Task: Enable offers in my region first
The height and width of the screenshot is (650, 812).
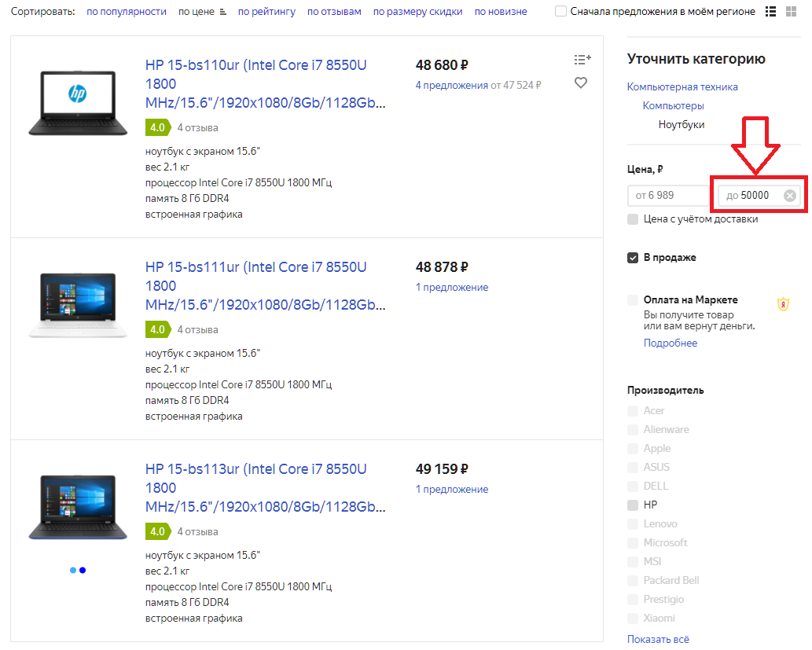Action: click(x=560, y=11)
